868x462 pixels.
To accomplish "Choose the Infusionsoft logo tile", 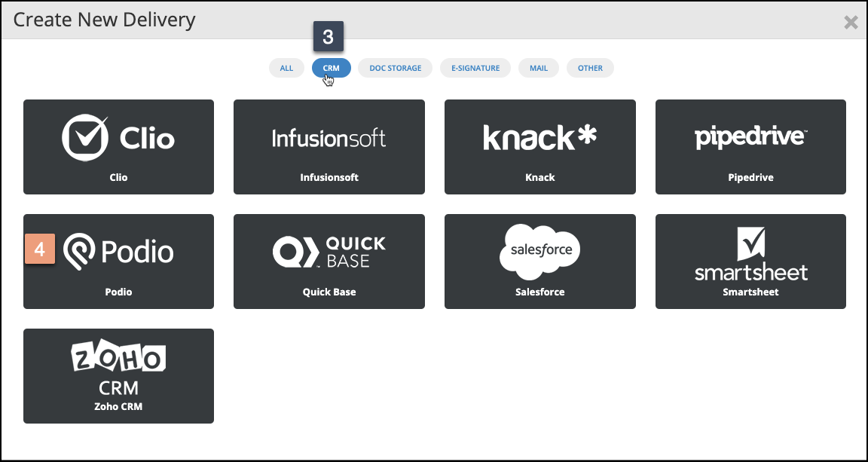I will 329,138.
